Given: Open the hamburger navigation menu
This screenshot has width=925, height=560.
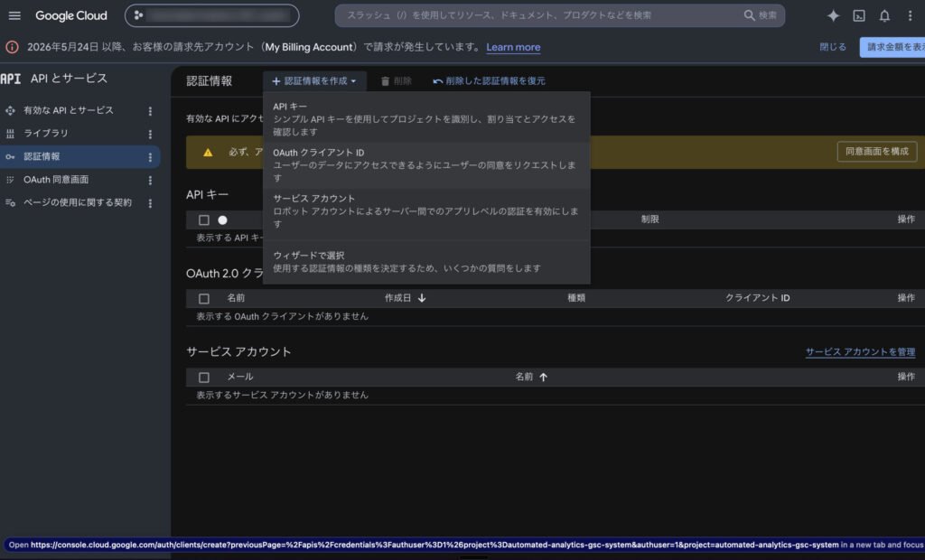Looking at the screenshot, I should [14, 15].
